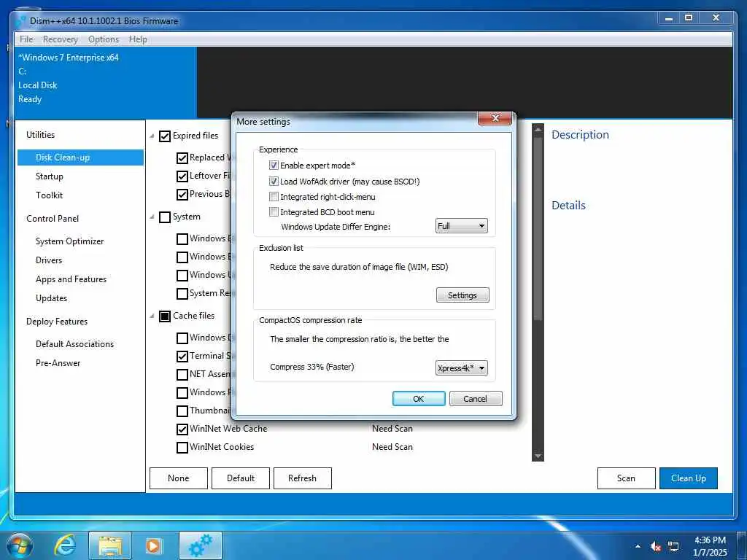Launch Internet Explorer from taskbar

[65, 545]
